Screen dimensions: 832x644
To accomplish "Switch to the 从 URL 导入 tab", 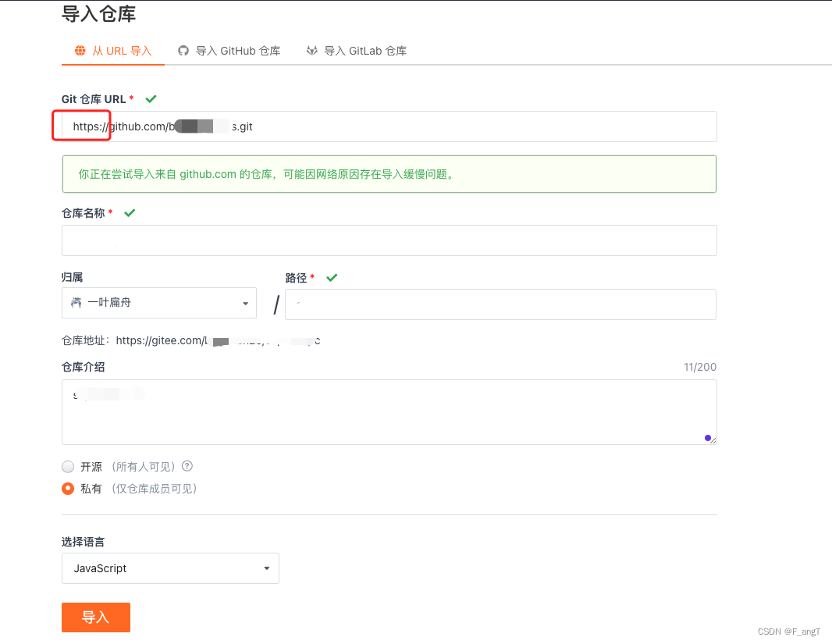I will [113, 51].
